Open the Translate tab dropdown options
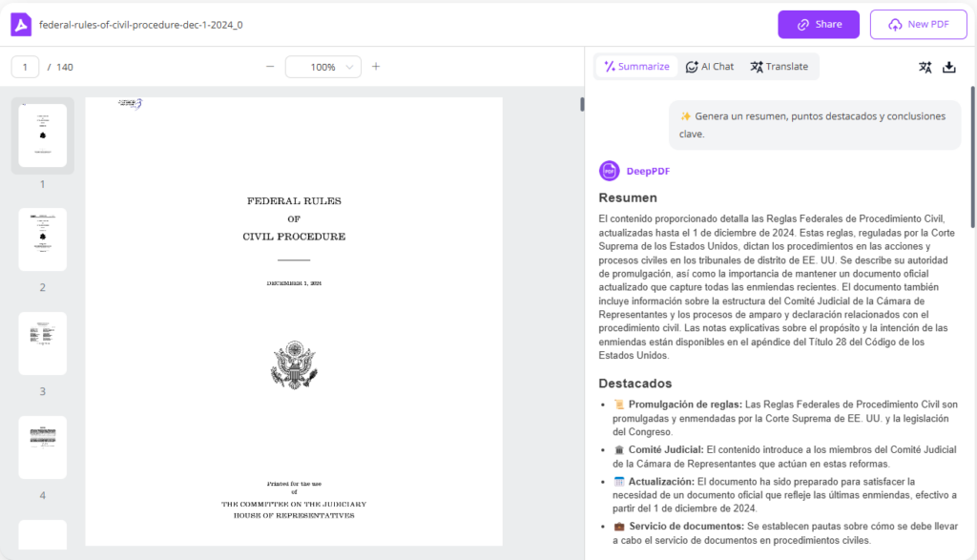Screen dimensions: 977x560 click(779, 66)
